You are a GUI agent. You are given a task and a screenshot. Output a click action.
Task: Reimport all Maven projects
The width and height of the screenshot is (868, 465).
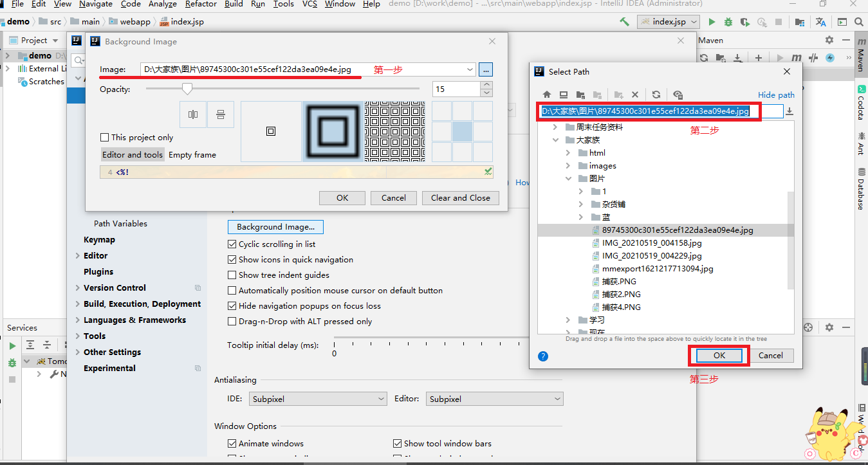(x=704, y=58)
